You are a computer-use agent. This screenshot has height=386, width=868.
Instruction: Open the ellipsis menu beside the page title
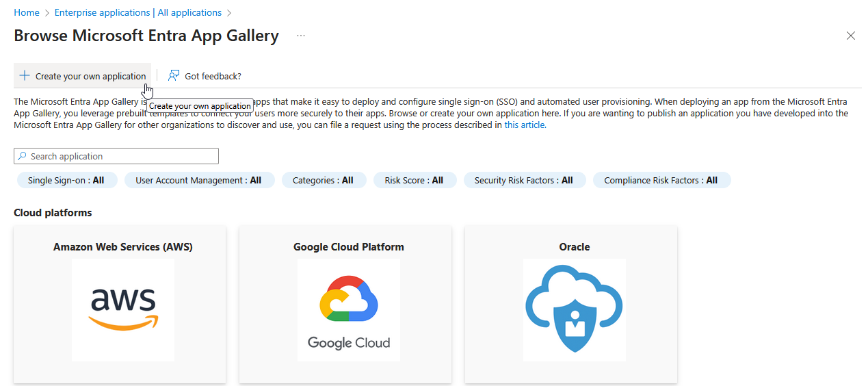301,36
